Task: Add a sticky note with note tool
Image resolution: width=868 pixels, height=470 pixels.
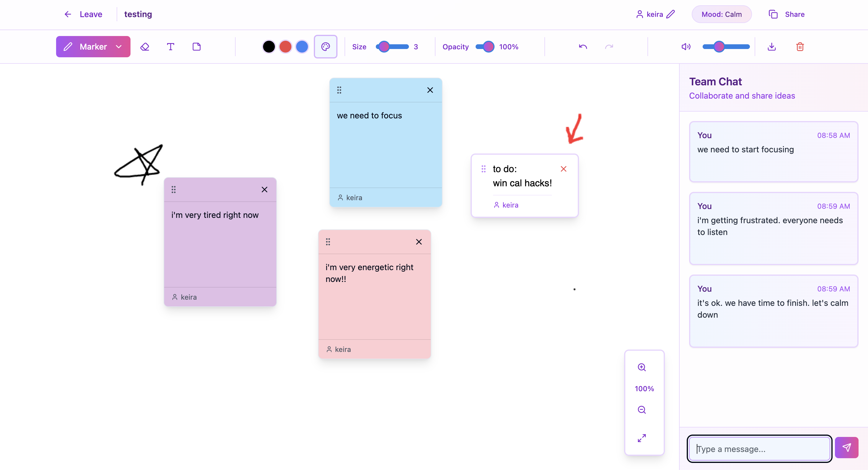Action: (x=196, y=46)
